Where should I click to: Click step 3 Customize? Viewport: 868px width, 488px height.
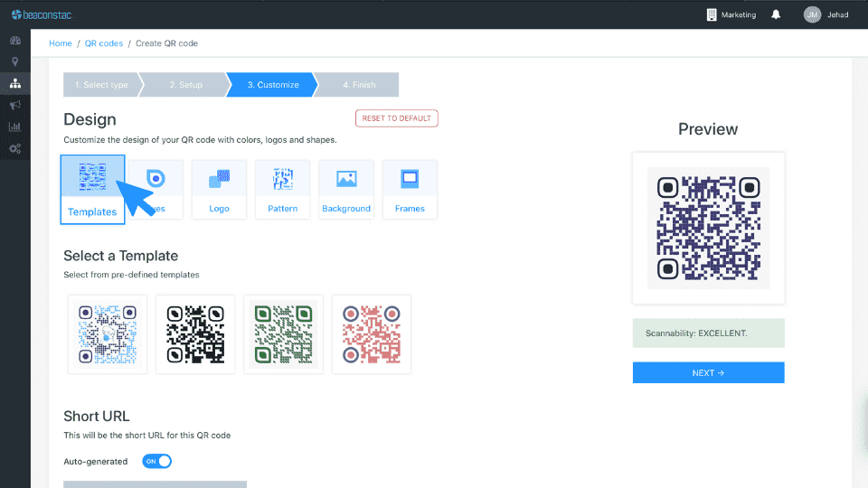(x=273, y=85)
